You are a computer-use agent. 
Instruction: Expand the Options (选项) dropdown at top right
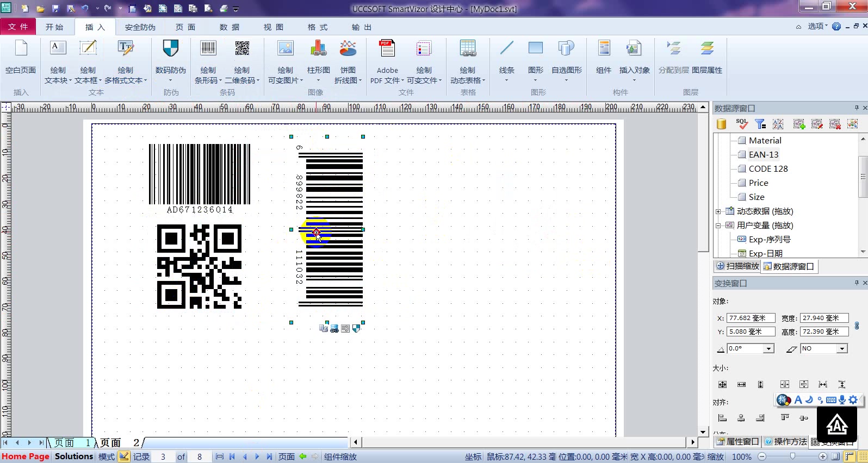pos(817,26)
